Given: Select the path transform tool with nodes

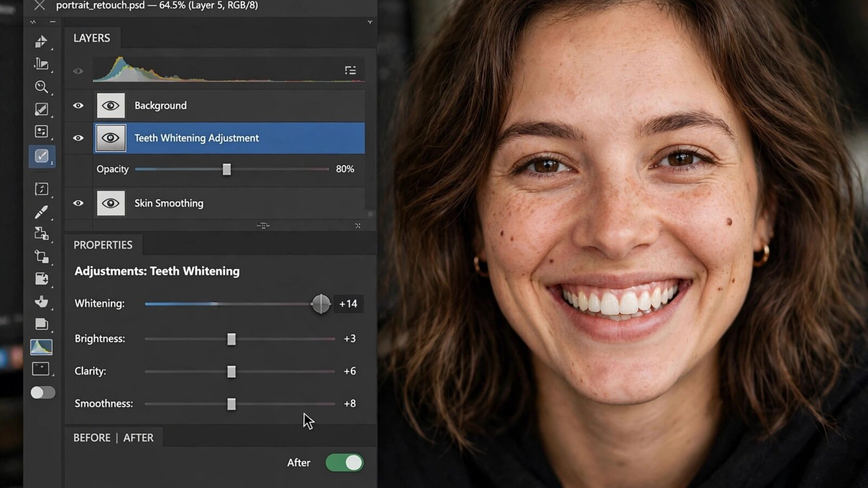Looking at the screenshot, I should tap(41, 256).
